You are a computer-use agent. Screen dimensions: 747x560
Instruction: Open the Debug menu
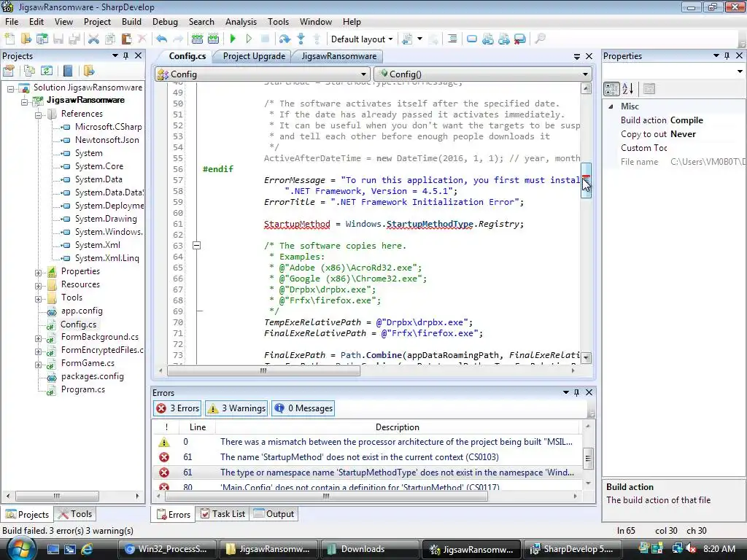165,22
